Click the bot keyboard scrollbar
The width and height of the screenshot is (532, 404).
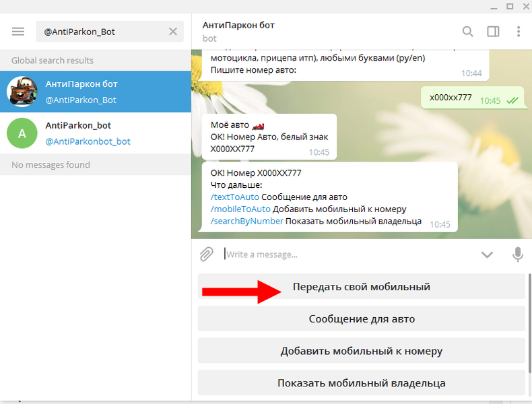pos(529,323)
